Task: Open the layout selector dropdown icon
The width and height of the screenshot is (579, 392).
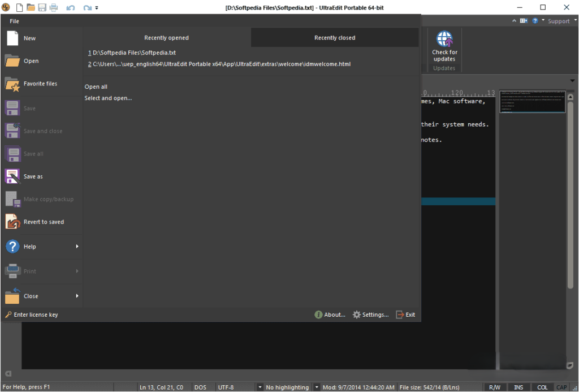Action: (x=524, y=21)
